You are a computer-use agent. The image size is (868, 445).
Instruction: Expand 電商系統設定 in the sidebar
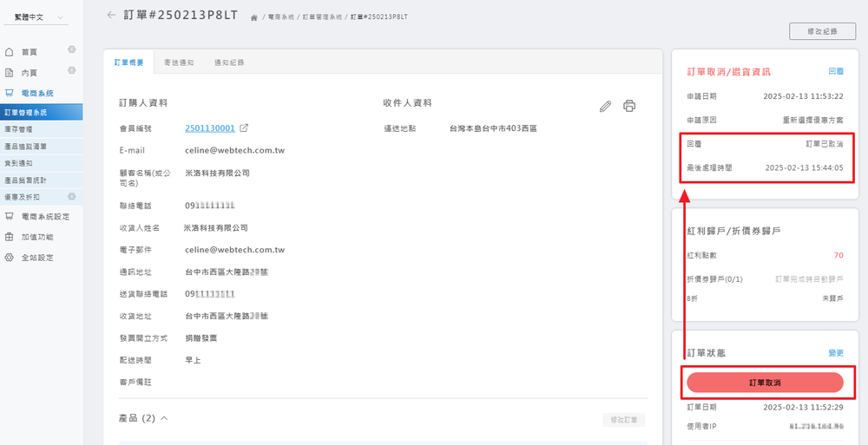click(x=44, y=217)
